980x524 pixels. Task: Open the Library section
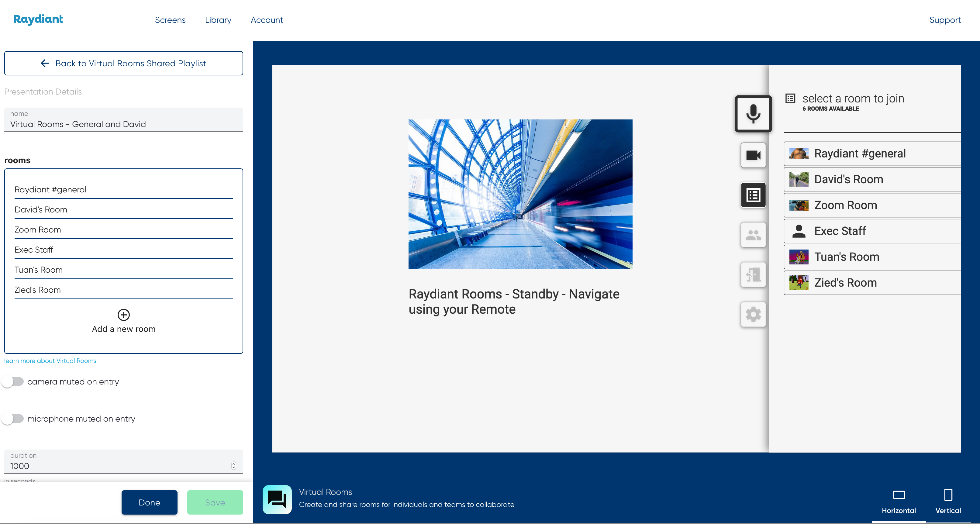218,20
